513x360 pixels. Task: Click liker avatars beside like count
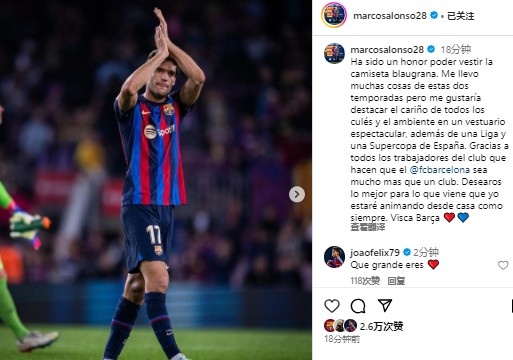340,326
